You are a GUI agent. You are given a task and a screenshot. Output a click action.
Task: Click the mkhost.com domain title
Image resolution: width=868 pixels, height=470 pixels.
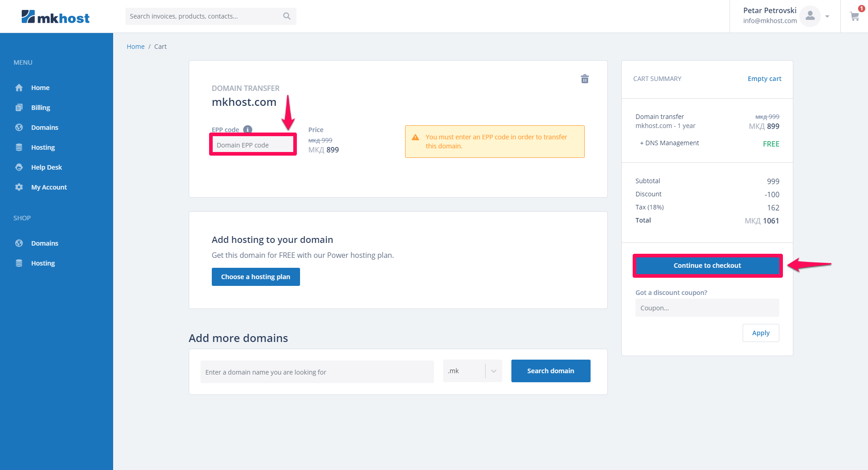click(244, 102)
